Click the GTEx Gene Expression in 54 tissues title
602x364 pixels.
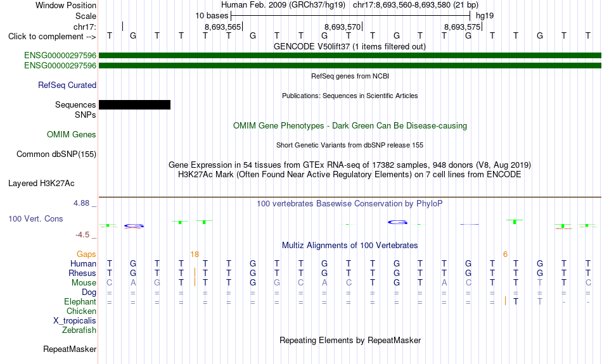click(350, 165)
